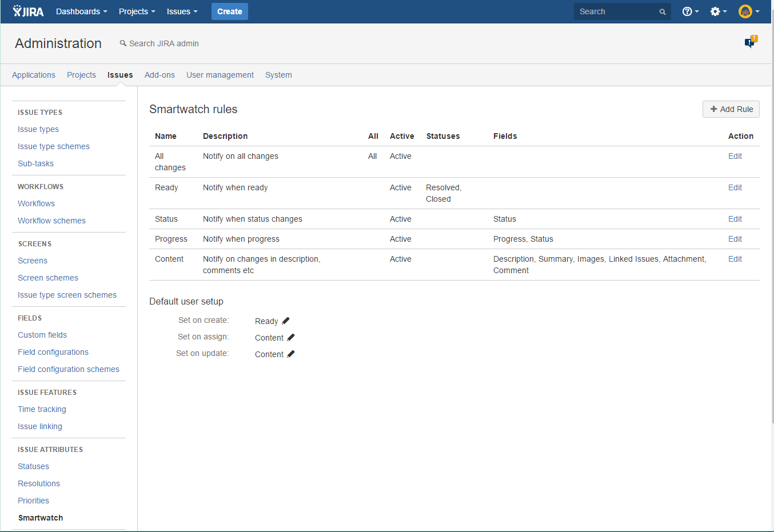Click the administration gear icon

click(716, 11)
